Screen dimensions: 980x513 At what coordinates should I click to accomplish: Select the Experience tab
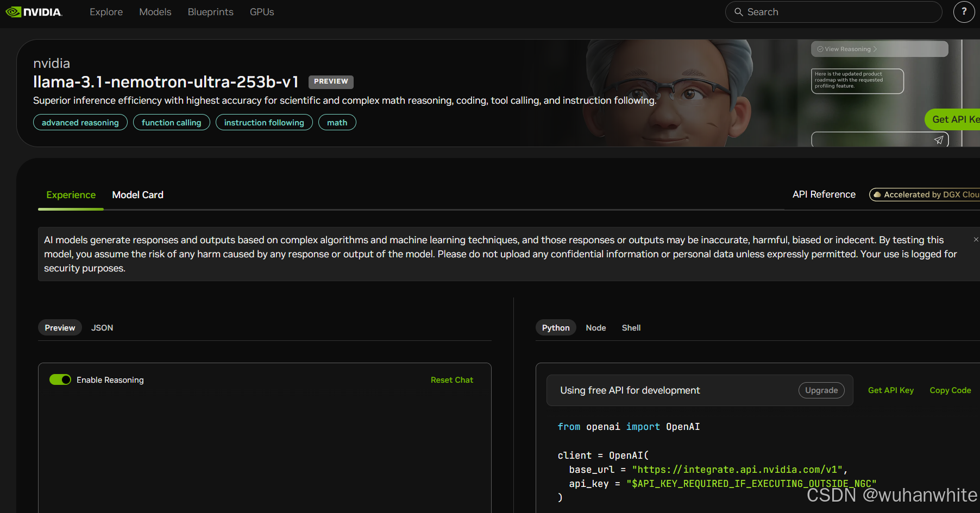[x=71, y=195]
